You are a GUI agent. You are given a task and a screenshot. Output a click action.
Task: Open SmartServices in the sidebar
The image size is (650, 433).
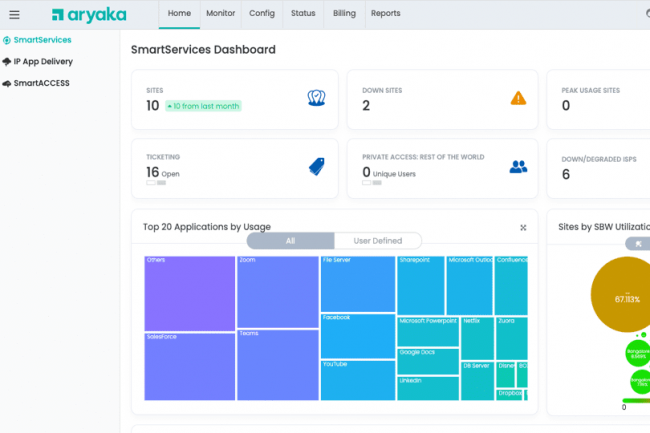pyautogui.click(x=42, y=40)
